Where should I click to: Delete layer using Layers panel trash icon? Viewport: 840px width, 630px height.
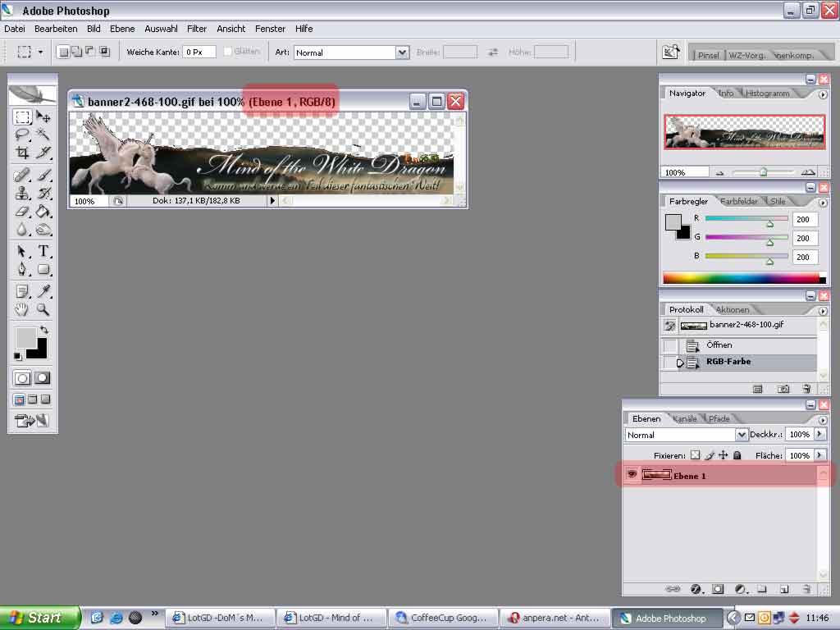point(806,588)
